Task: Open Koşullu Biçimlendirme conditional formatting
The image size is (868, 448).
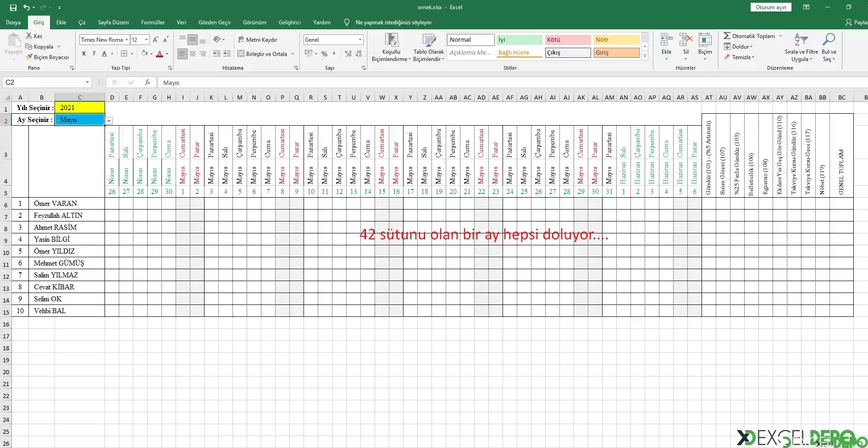Action: [391, 47]
